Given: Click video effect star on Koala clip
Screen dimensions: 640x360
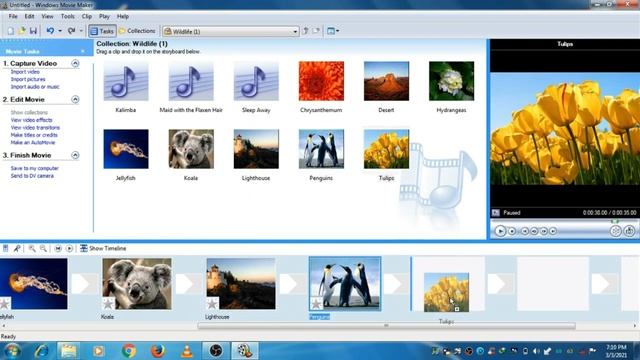Looking at the screenshot, I should pyautogui.click(x=108, y=304).
